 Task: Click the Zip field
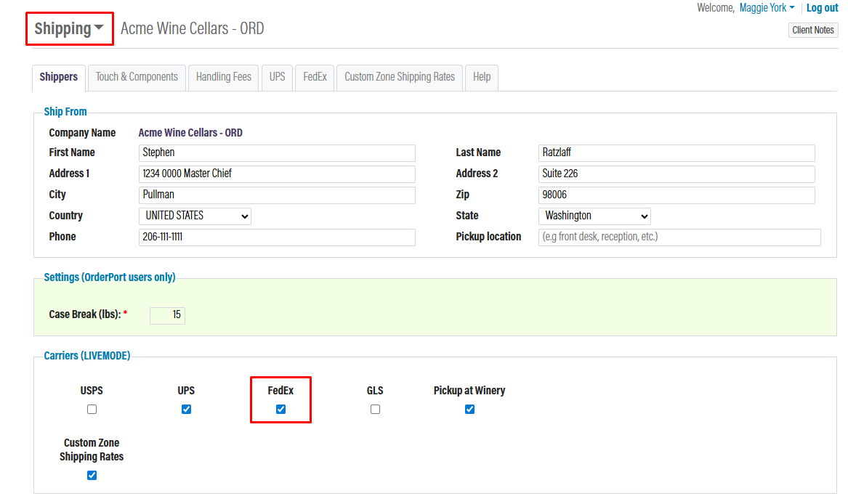click(x=677, y=195)
